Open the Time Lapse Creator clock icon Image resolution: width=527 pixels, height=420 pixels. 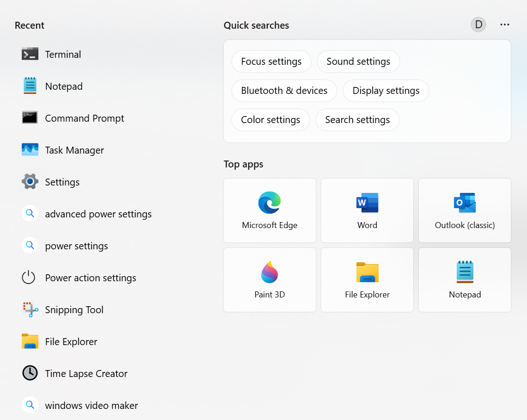pyautogui.click(x=30, y=373)
